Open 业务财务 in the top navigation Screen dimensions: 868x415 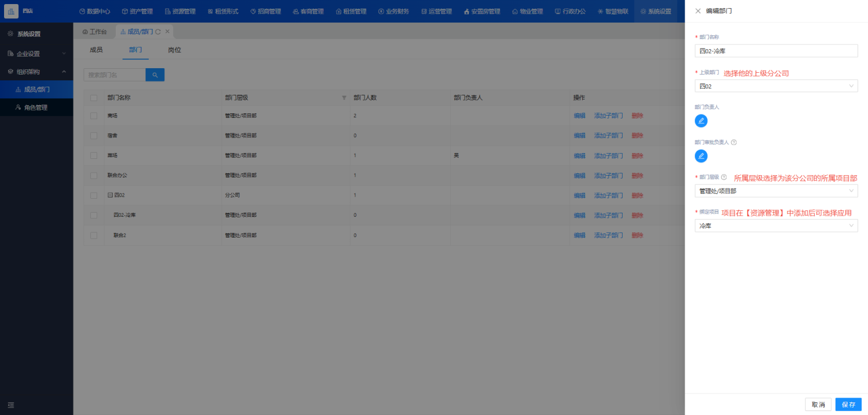[394, 11]
